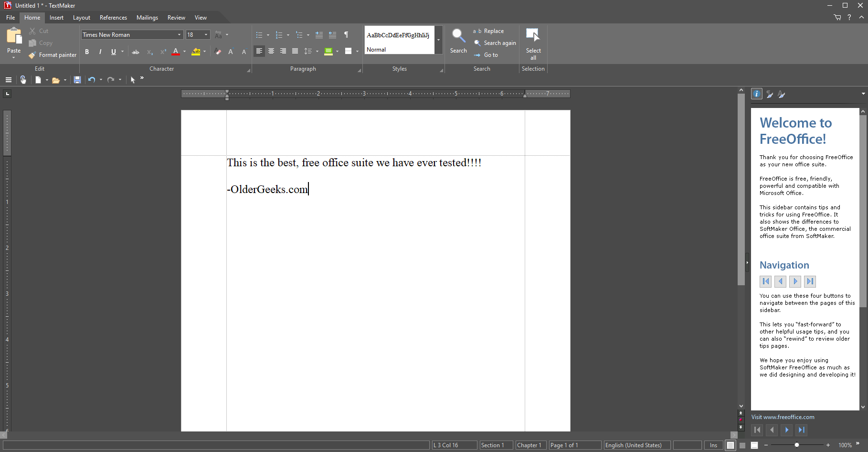Screen dimensions: 868x452
Task: Click the Select all icon
Action: 533,35
